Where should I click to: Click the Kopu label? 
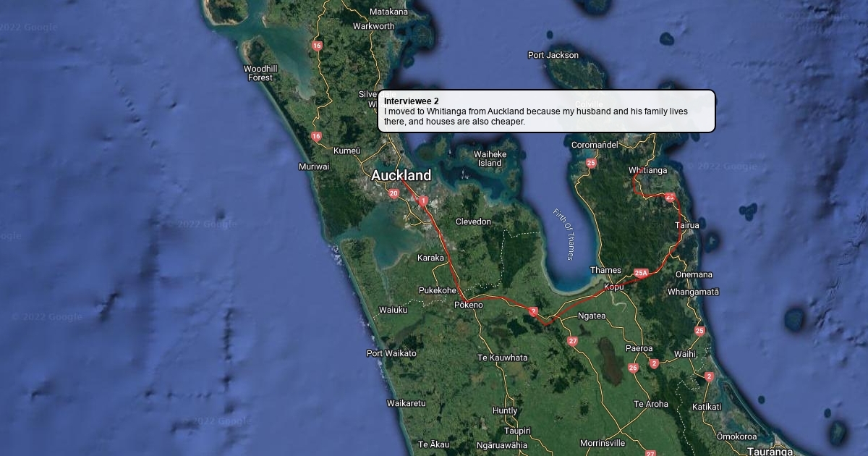click(613, 287)
